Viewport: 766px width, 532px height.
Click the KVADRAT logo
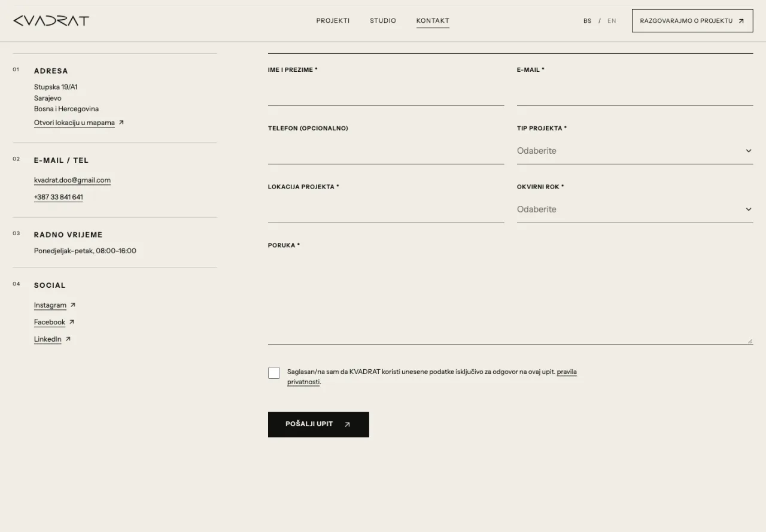coord(51,21)
